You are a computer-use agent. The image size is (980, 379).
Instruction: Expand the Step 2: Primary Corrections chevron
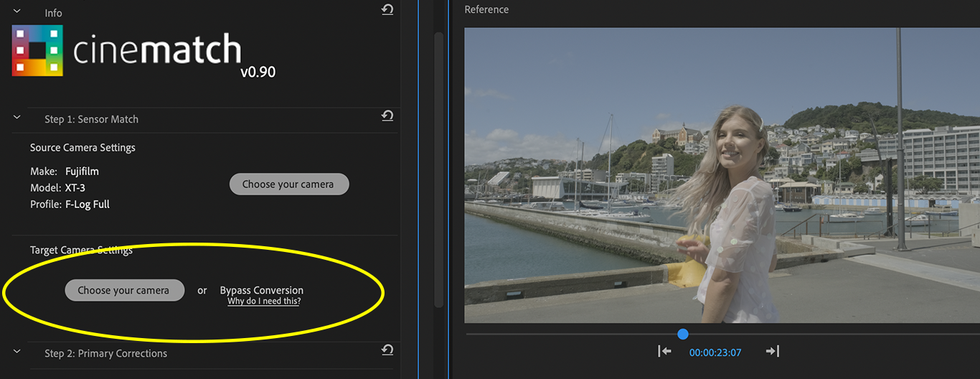click(17, 352)
